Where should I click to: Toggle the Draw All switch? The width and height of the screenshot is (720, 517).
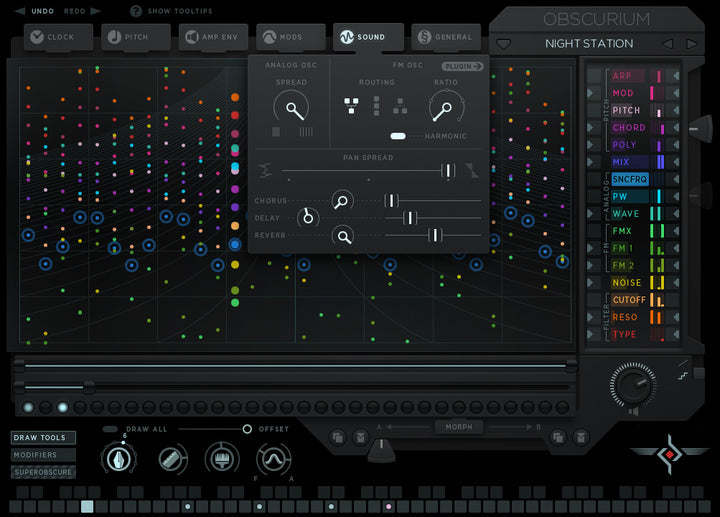click(x=110, y=429)
